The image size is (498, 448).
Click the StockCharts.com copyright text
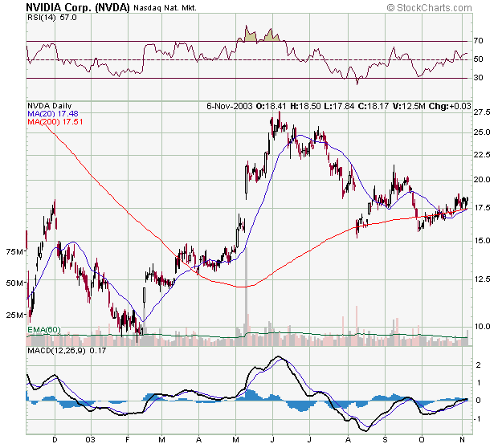430,7
